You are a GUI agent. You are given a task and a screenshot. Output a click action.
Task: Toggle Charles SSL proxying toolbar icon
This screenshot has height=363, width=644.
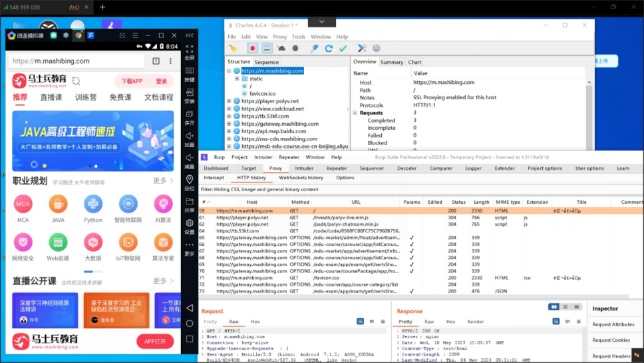point(267,49)
